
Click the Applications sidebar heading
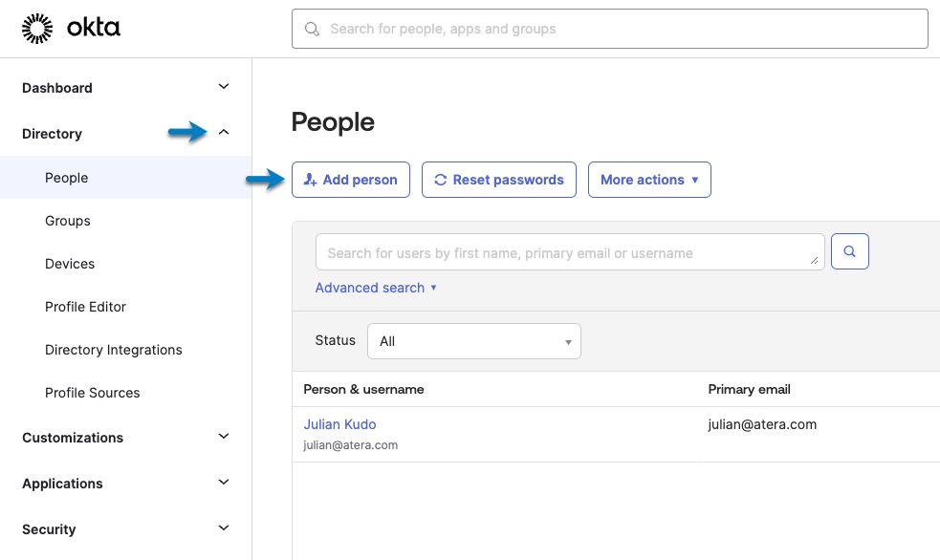(62, 484)
